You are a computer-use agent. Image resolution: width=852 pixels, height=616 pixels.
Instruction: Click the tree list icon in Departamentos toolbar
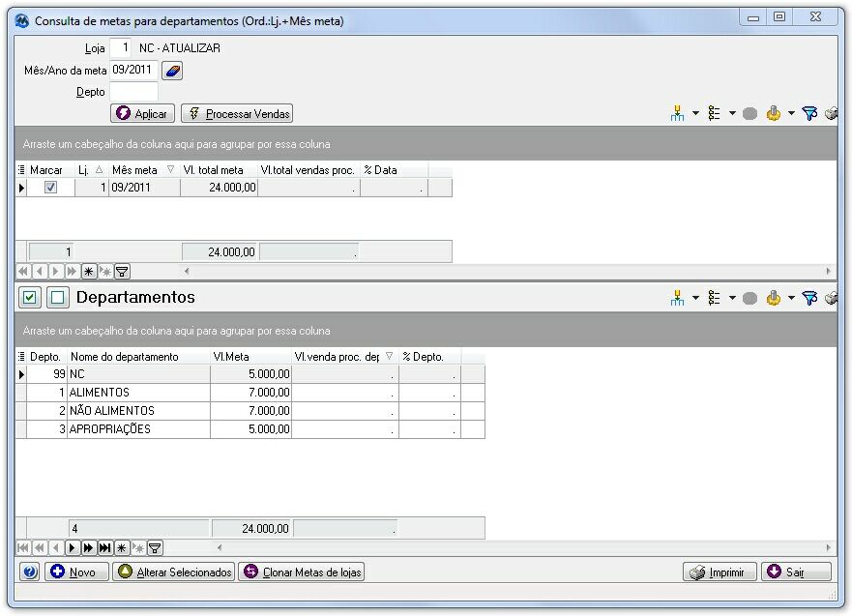click(x=714, y=298)
